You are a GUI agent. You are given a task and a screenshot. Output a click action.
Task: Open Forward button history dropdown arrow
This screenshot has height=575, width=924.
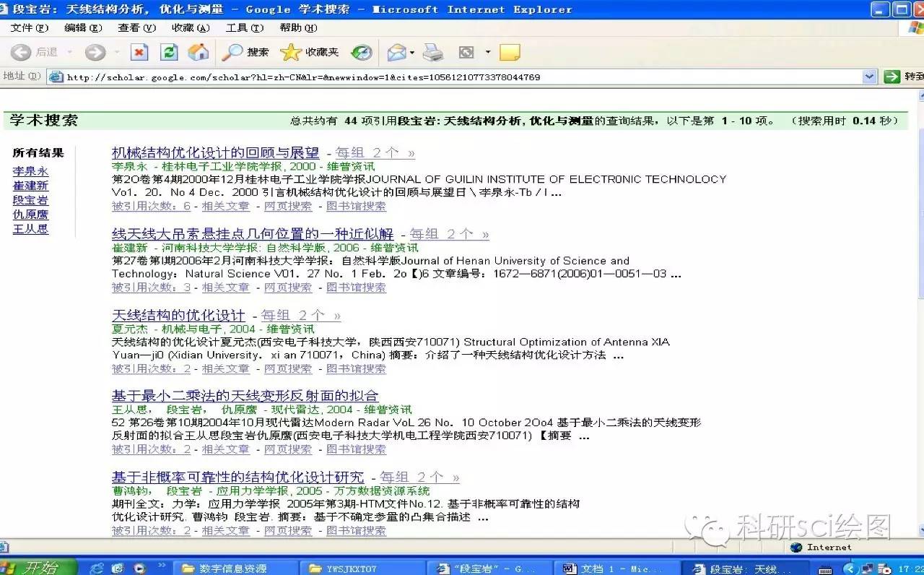[x=116, y=52]
